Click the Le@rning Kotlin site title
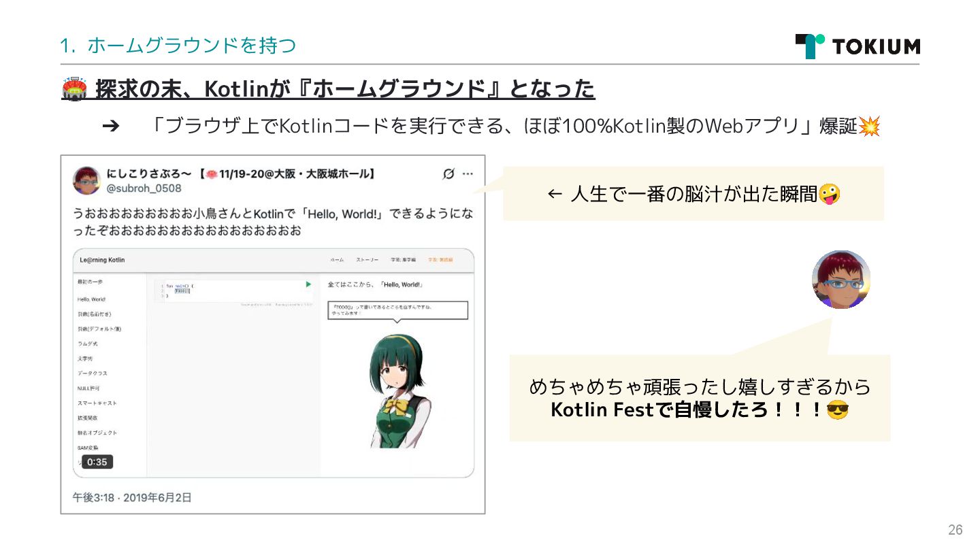980x551 pixels. tap(102, 261)
